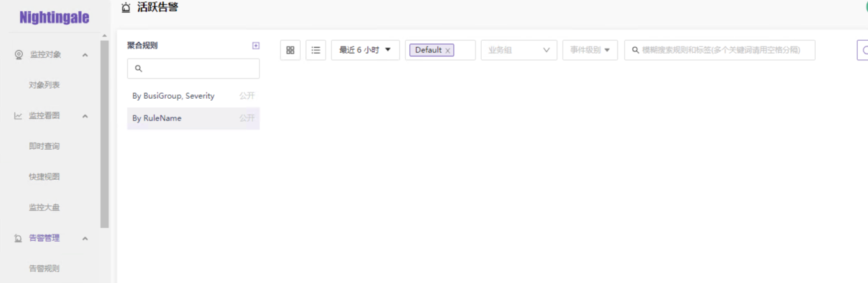868x283 pixels.
Task: Add a new aggregation rule with plus icon
Action: coord(256,45)
